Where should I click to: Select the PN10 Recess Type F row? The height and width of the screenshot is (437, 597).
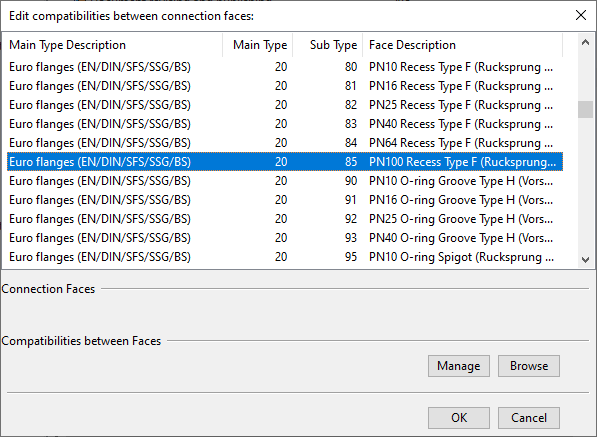pyautogui.click(x=285, y=67)
